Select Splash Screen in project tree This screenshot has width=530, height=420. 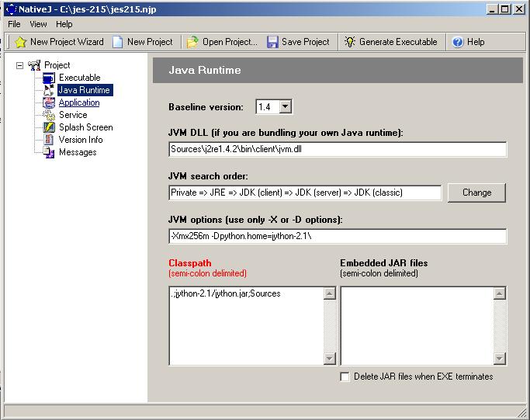pyautogui.click(x=86, y=127)
